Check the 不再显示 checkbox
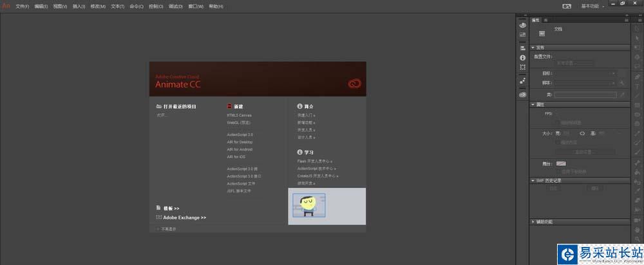Viewport: 644px width, 265px height. point(158,229)
